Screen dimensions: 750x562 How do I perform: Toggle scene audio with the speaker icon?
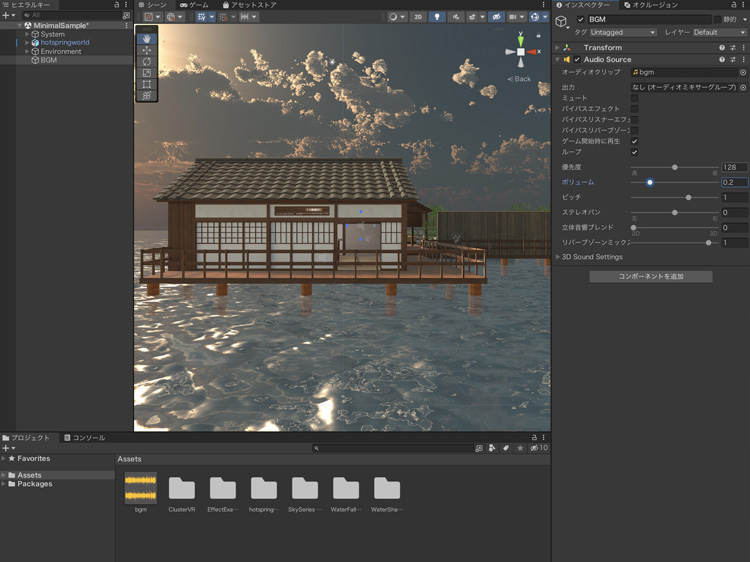point(455,17)
